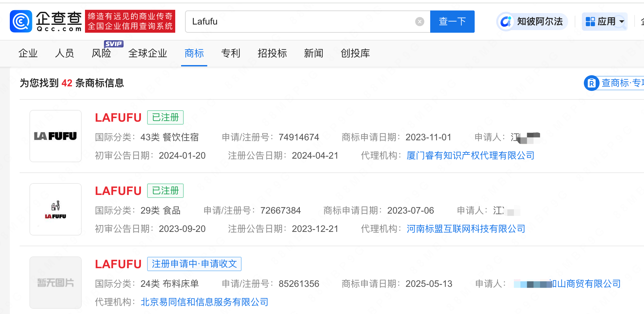Image resolution: width=644 pixels, height=314 pixels.
Task: Open the 全球企业 tab
Action: [148, 53]
